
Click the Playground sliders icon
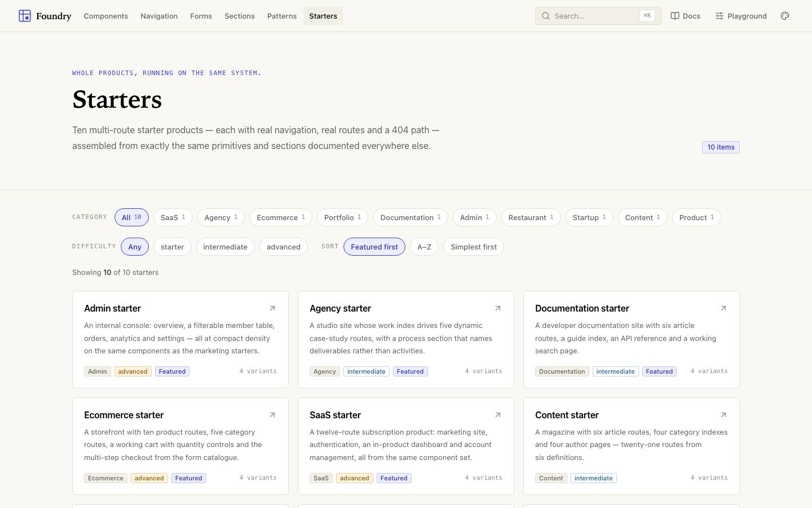(x=720, y=16)
